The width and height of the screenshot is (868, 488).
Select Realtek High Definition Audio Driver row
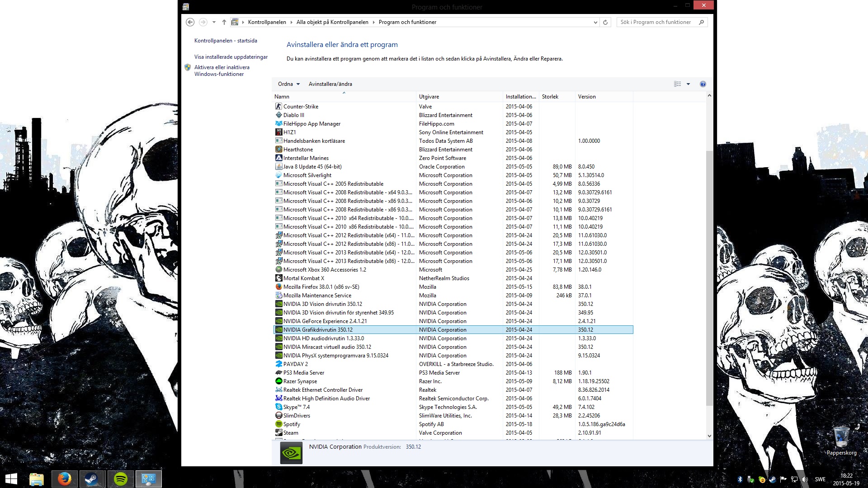tap(453, 399)
